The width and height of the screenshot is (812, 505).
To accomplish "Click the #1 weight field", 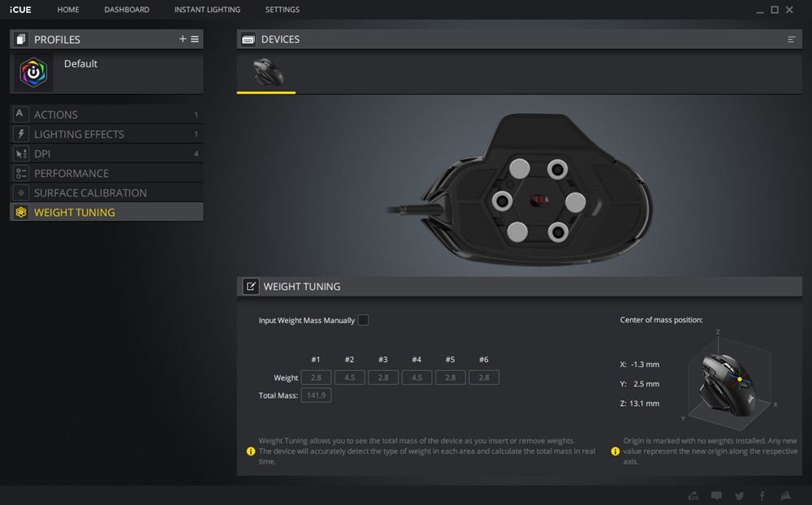I will (x=316, y=378).
